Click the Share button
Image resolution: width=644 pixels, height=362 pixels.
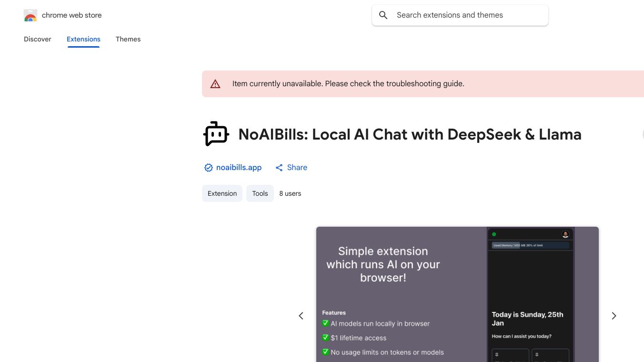click(x=291, y=168)
